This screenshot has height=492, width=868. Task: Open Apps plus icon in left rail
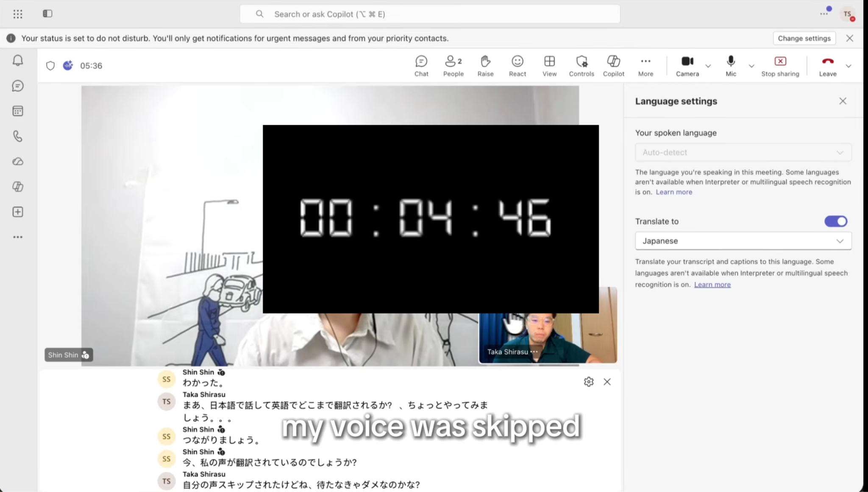point(18,212)
